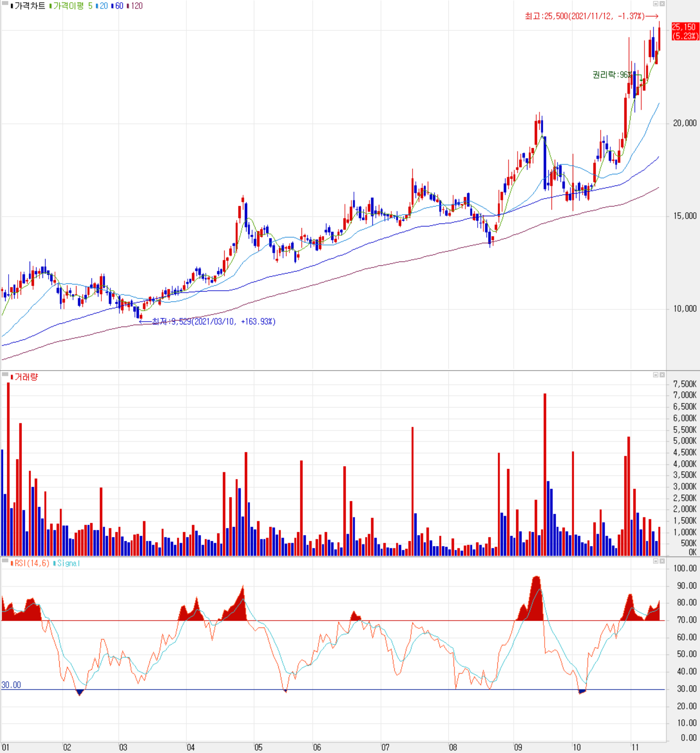This screenshot has width=700, height=753.
Task: Click the red 25,150 current price tag
Action: (685, 31)
